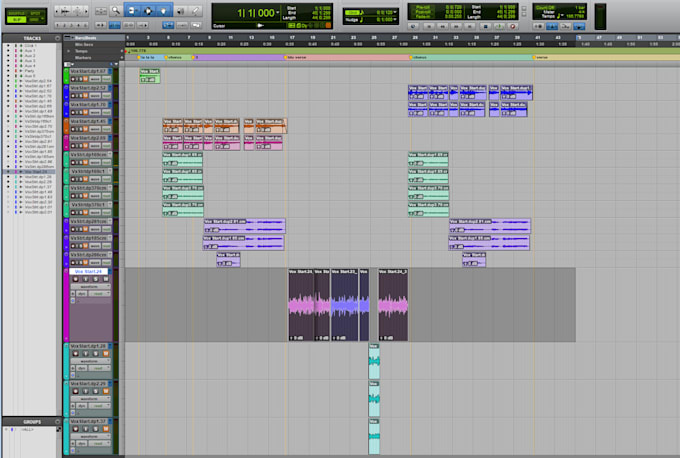Select the Pencil tool

[196, 11]
